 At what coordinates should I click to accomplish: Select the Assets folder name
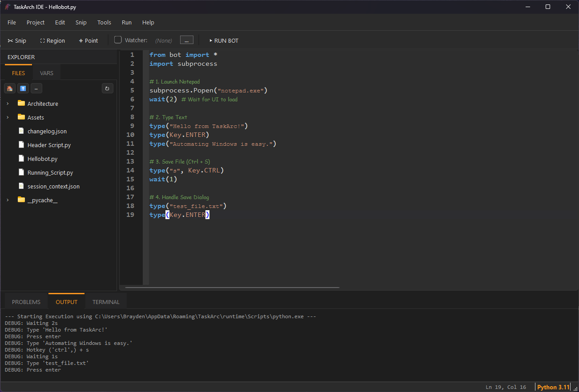pyautogui.click(x=36, y=117)
